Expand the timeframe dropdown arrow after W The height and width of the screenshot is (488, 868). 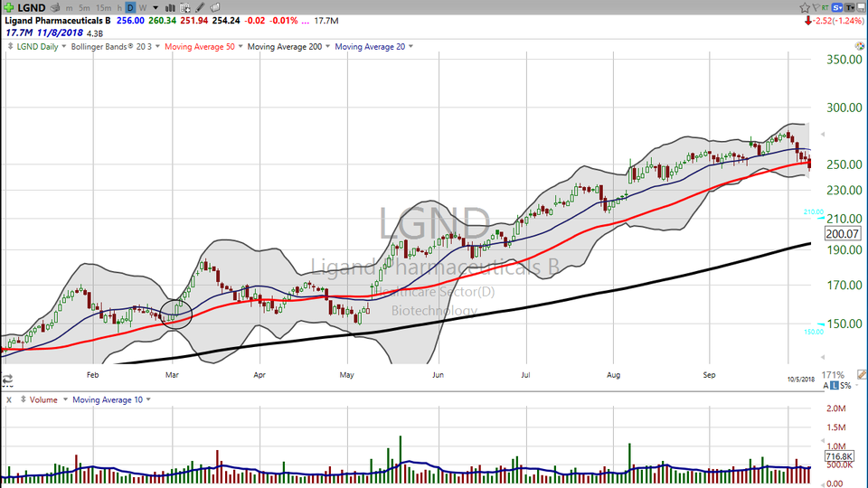pyautogui.click(x=156, y=7)
